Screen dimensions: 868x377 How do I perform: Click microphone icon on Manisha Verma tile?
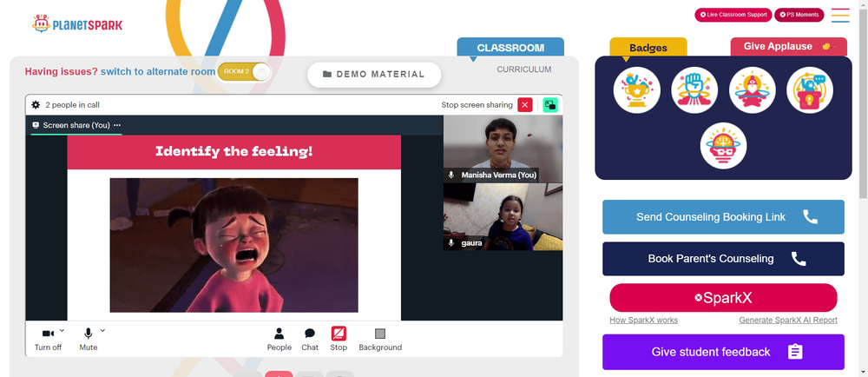tap(451, 175)
